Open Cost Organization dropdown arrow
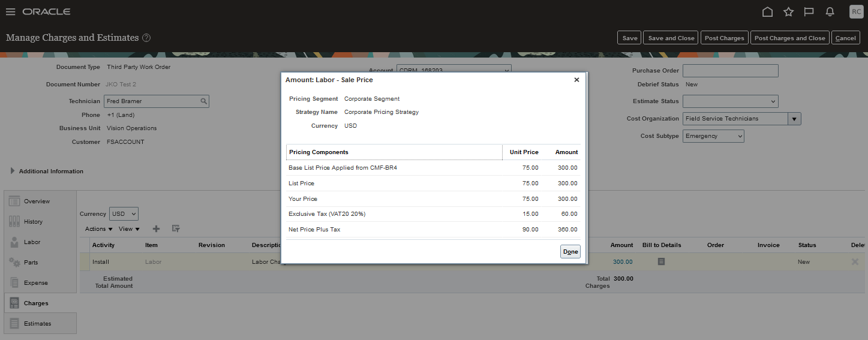Viewport: 868px width, 340px height. pyautogui.click(x=795, y=119)
